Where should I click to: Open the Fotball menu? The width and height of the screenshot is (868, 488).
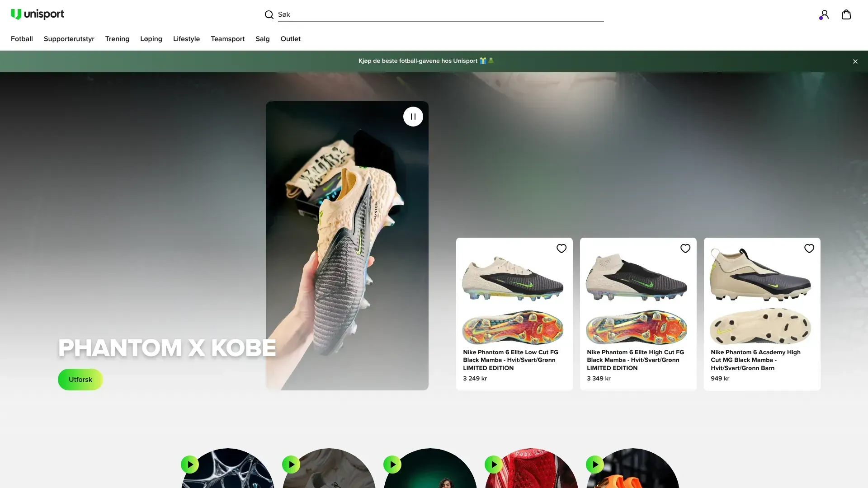point(22,39)
